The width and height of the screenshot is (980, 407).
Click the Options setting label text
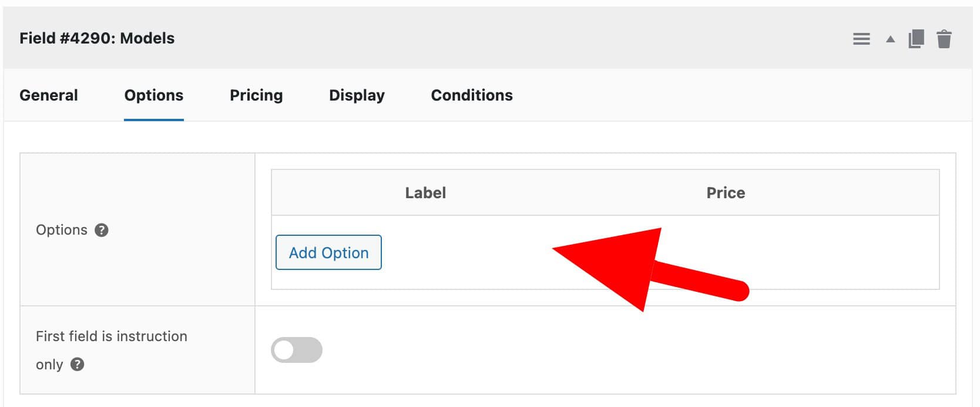pyautogui.click(x=62, y=230)
